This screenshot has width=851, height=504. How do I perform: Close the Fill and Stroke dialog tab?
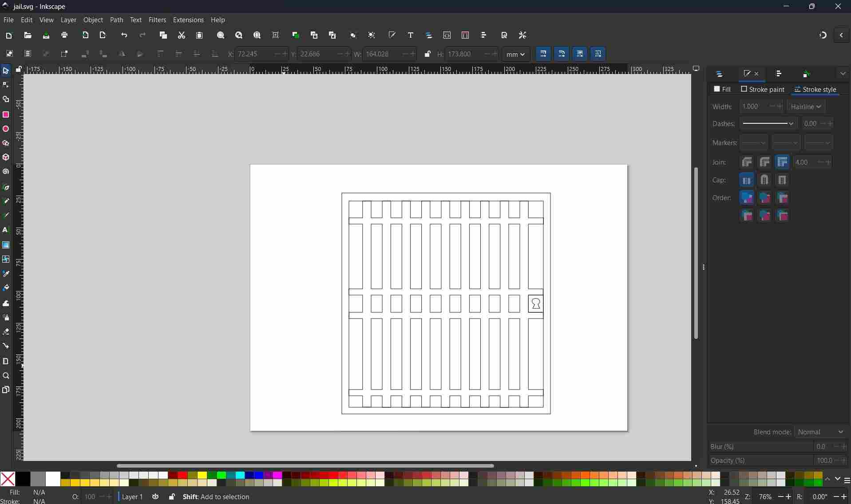[756, 74]
